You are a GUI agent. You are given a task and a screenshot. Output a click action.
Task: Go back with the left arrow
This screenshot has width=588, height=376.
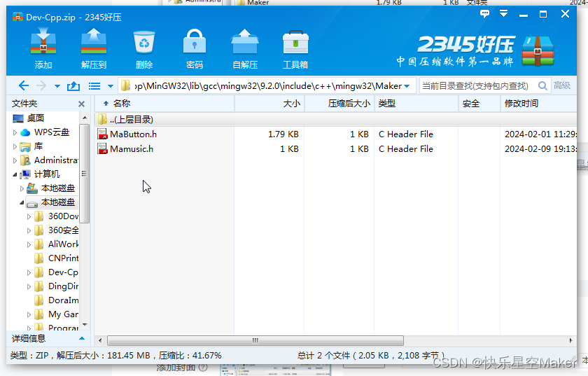(x=23, y=86)
